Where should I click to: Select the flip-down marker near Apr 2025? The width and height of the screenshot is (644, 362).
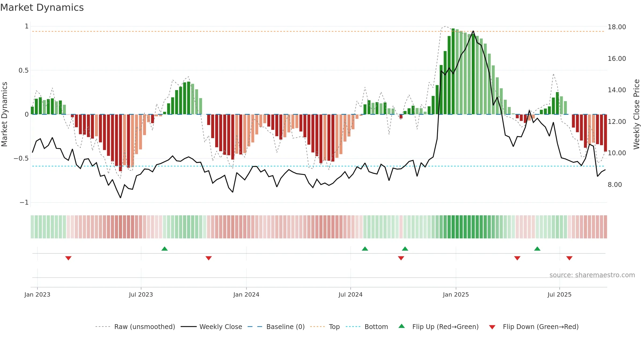pyautogui.click(x=517, y=258)
